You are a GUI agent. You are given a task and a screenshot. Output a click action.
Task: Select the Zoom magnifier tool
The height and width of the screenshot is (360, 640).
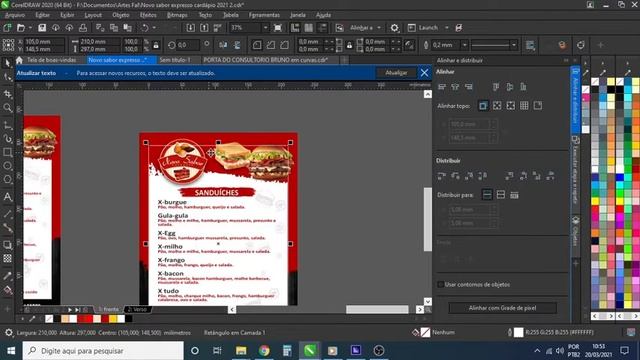tap(7, 108)
